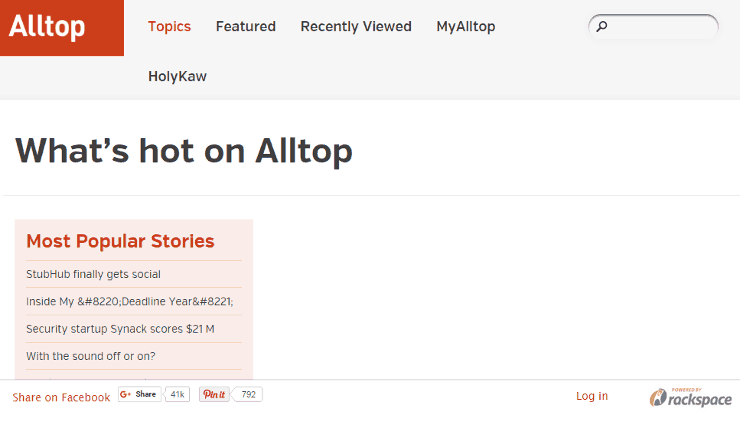Open 'Security startup Synack scores $21 M'

(x=120, y=329)
